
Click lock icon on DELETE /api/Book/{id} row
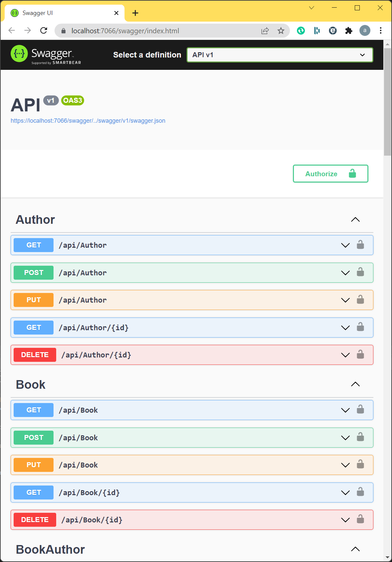coord(360,519)
